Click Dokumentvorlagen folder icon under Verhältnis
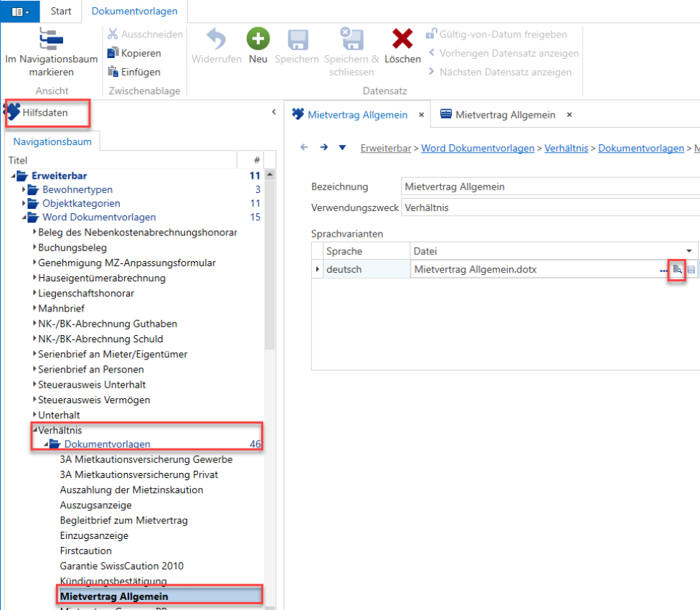The height and width of the screenshot is (610, 700). (x=55, y=444)
